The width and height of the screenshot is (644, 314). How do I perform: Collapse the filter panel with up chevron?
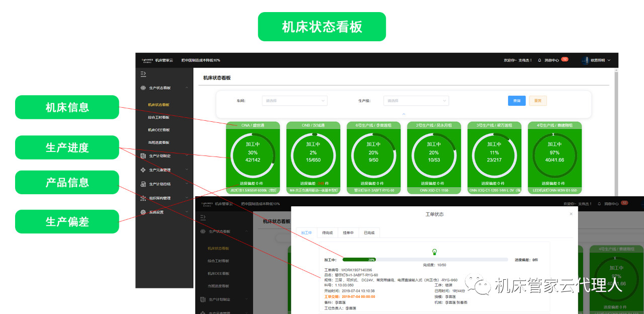[404, 114]
